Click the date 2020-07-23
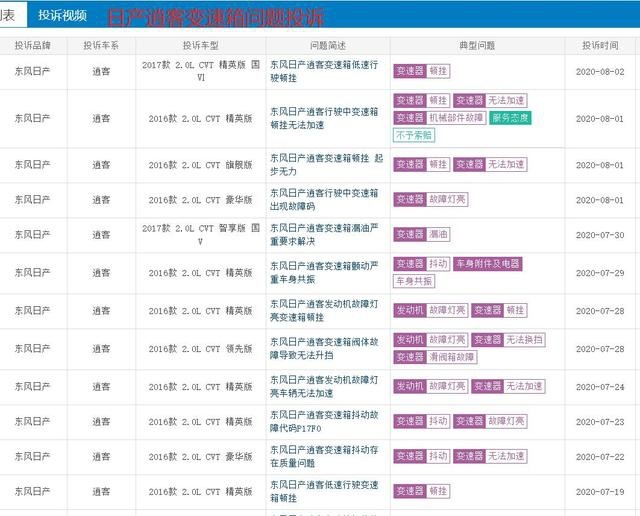640x516 pixels. [x=600, y=422]
